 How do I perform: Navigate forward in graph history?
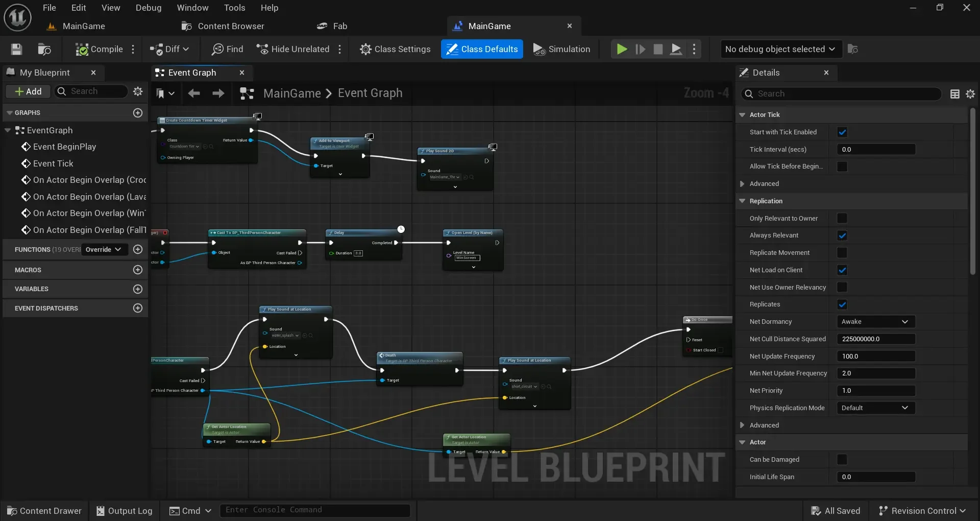[x=218, y=93]
